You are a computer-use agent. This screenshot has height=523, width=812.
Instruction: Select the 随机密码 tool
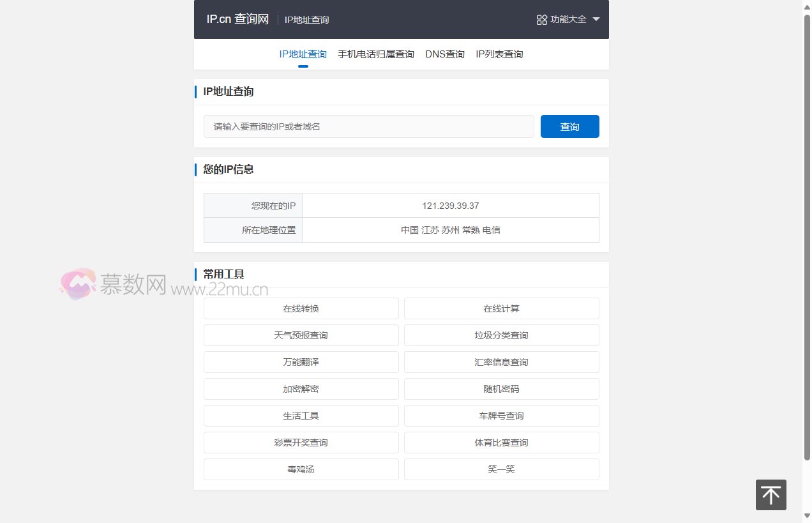(501, 389)
